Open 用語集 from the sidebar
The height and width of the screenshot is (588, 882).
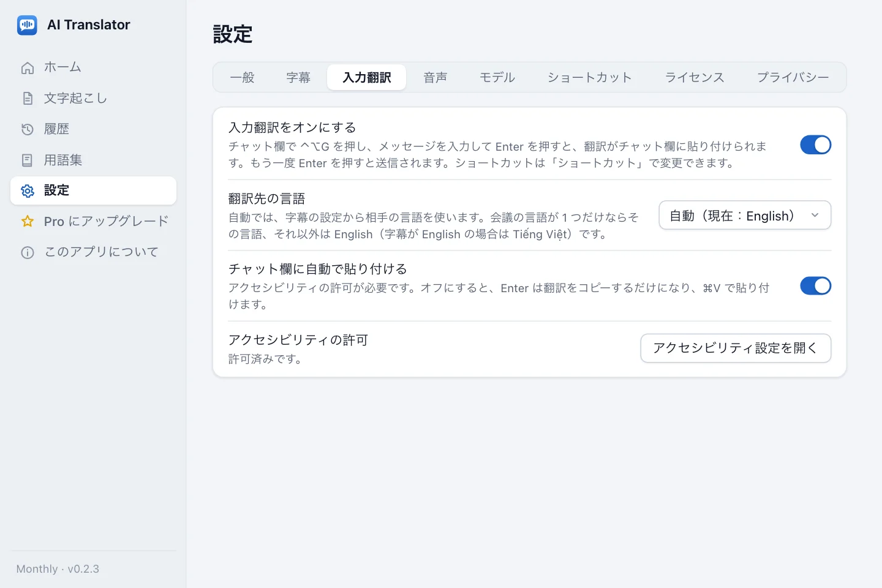point(93,160)
